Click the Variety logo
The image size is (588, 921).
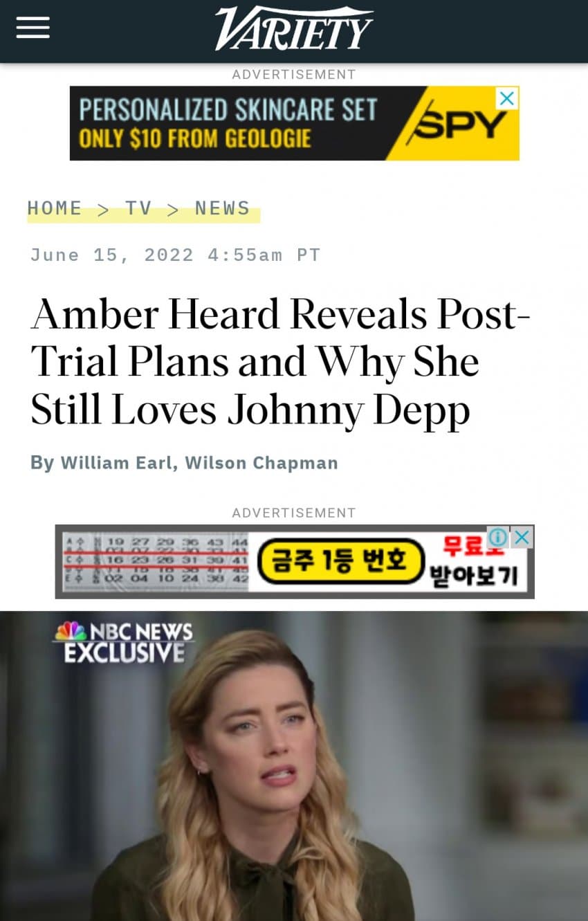(294, 28)
